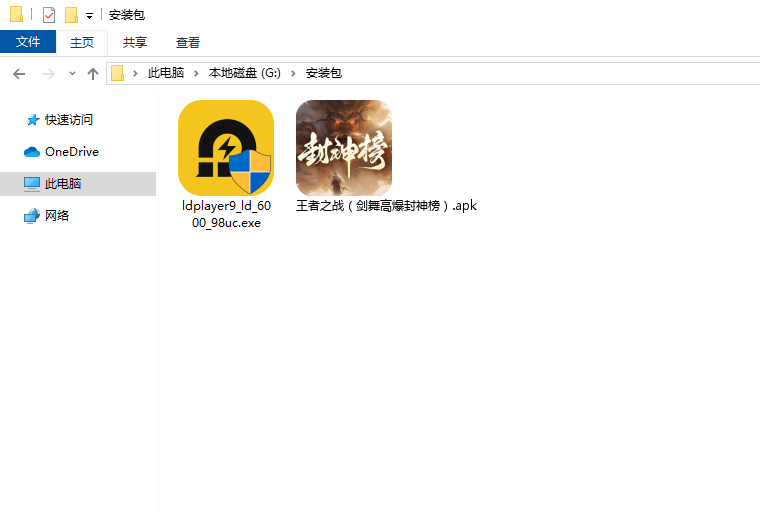Expand the chevron before 此电脑 in path
The image size is (760, 512).
pos(135,73)
